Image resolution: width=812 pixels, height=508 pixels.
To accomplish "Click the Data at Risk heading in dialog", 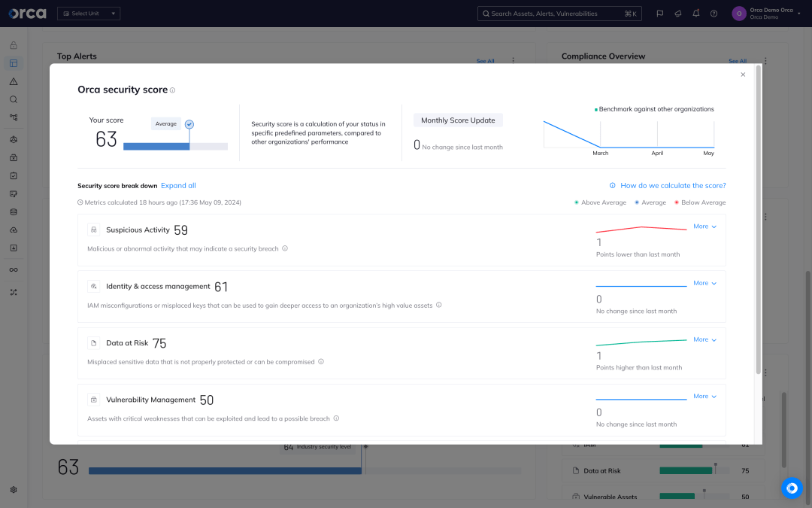I will click(127, 342).
